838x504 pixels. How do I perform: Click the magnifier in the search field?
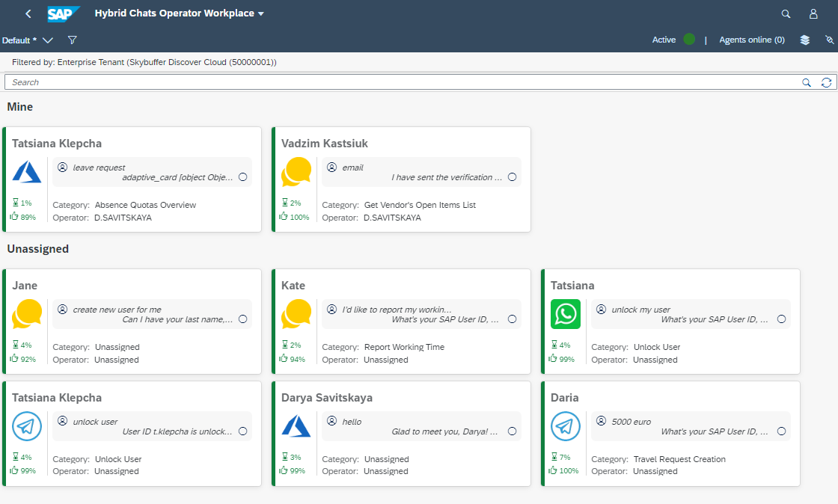[807, 82]
